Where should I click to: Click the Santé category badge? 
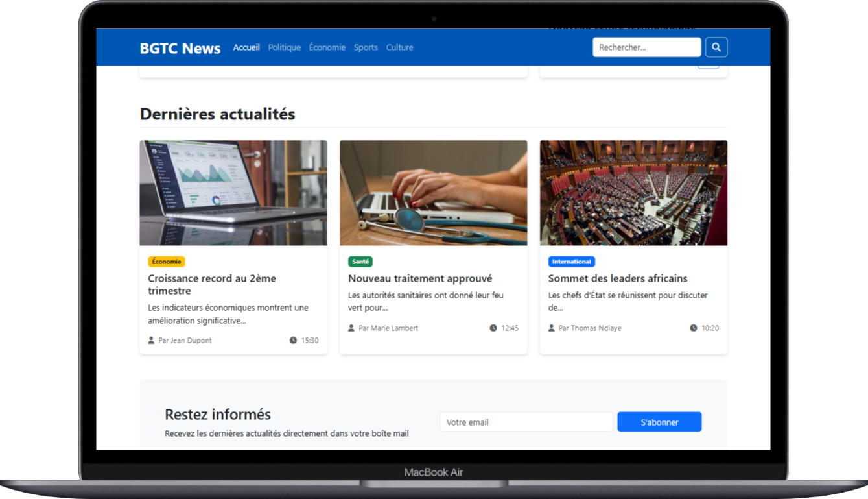pyautogui.click(x=360, y=262)
